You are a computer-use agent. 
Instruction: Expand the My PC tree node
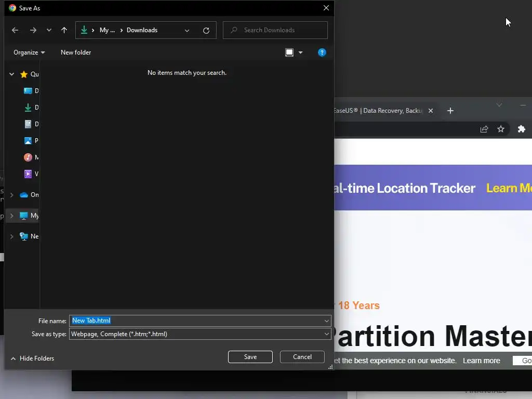pos(12,216)
